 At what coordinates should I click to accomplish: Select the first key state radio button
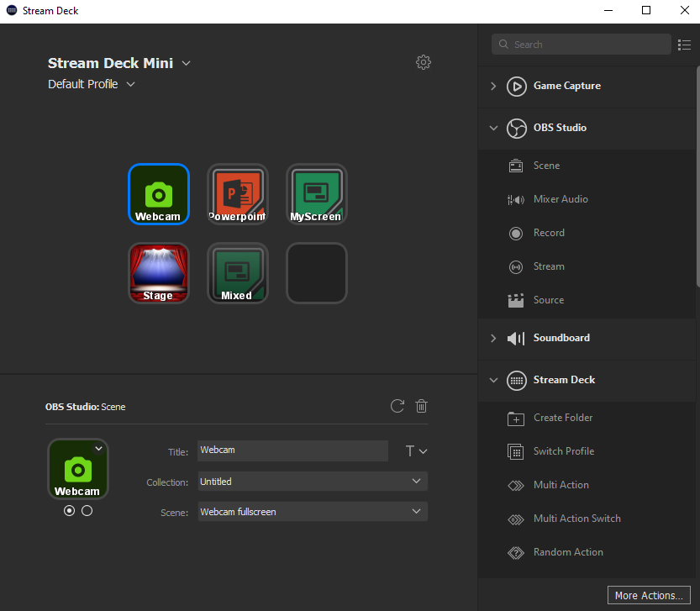tap(69, 510)
